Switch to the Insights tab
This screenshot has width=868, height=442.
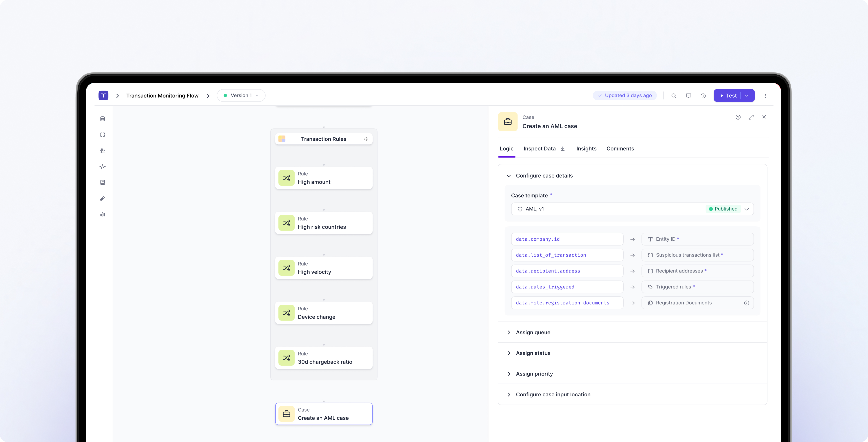tap(586, 149)
